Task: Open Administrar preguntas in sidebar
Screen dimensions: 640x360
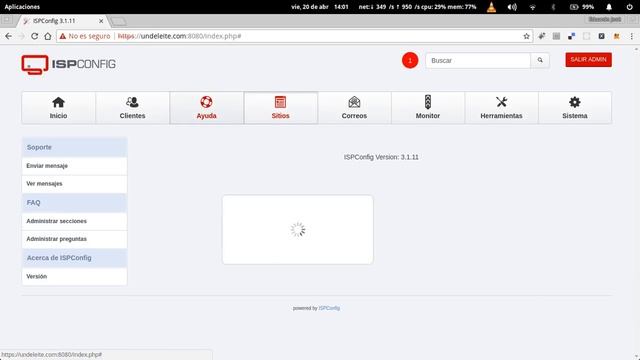Action: coord(74,239)
